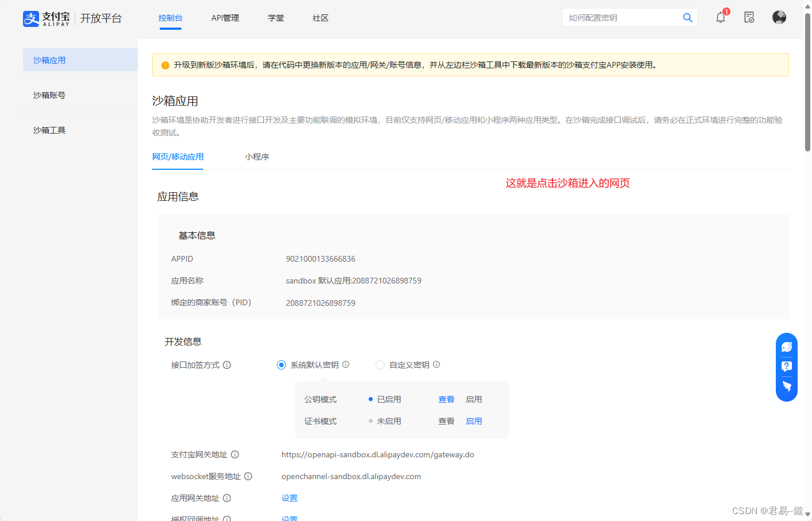Open 社区 nav item
This screenshot has width=812, height=521.
pos(320,18)
